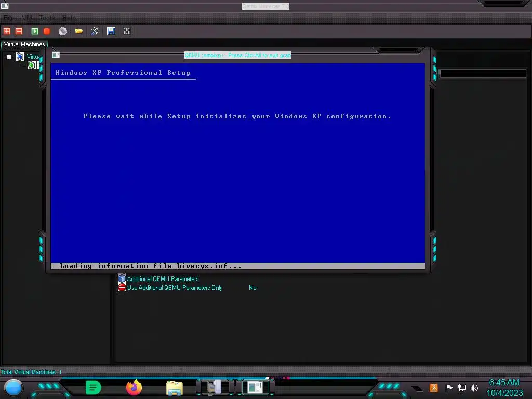Click the mixer sliders settings toolbar icon
Viewport: 532px width, 399px height.
tap(127, 31)
